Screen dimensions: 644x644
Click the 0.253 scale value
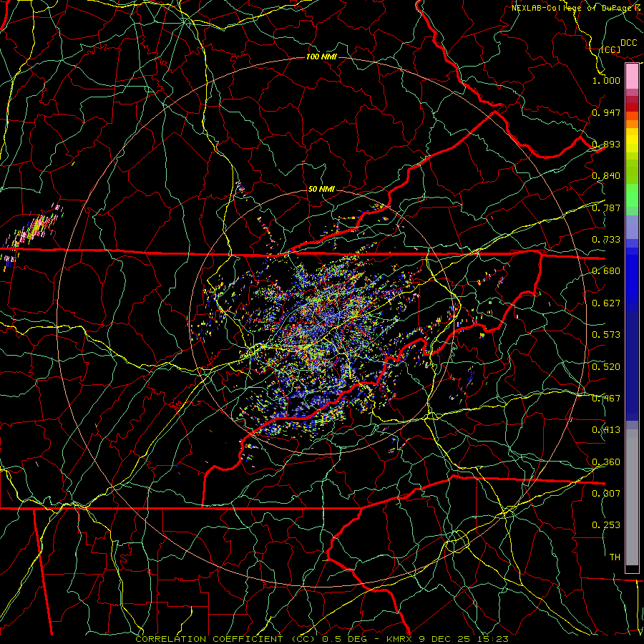pos(606,525)
